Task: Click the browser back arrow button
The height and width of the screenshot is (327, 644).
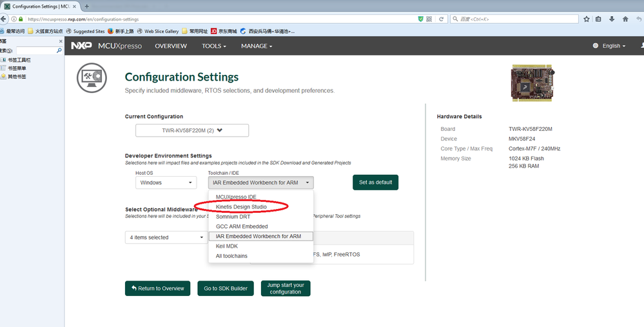Action: pos(3,19)
